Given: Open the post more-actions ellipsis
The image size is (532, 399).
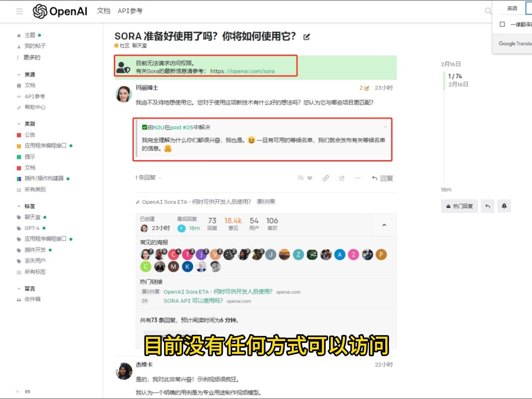Looking at the screenshot, I should tap(358, 178).
